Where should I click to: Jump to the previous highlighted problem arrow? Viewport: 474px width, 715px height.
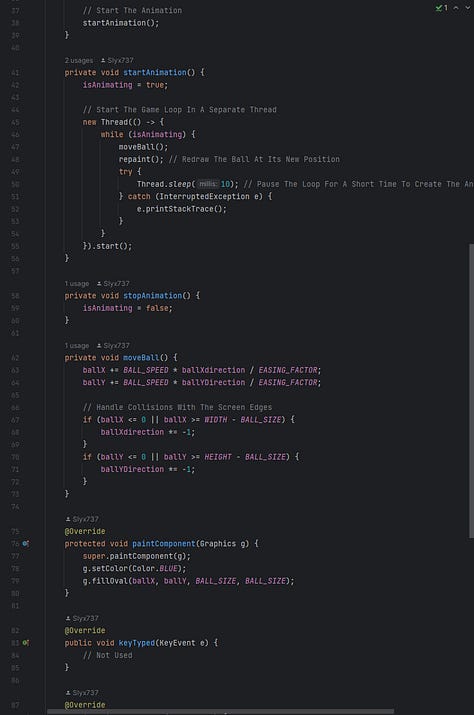pyautogui.click(x=456, y=7)
